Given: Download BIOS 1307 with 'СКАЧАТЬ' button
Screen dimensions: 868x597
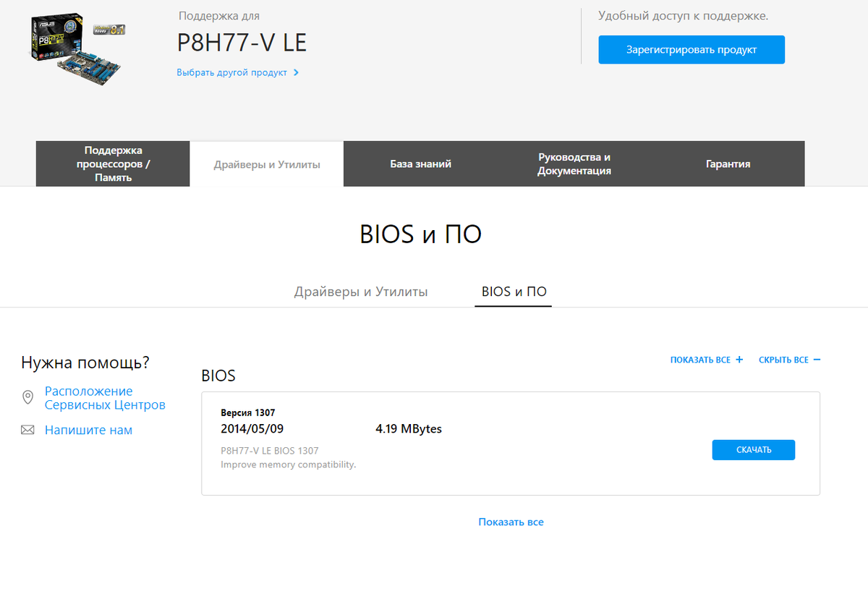Looking at the screenshot, I should click(754, 449).
